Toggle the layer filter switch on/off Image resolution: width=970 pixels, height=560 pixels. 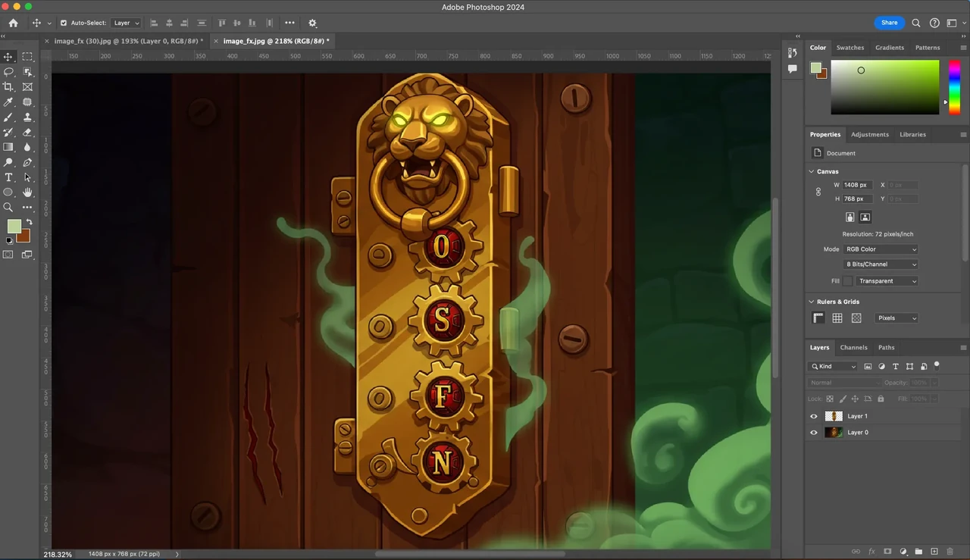(x=937, y=365)
